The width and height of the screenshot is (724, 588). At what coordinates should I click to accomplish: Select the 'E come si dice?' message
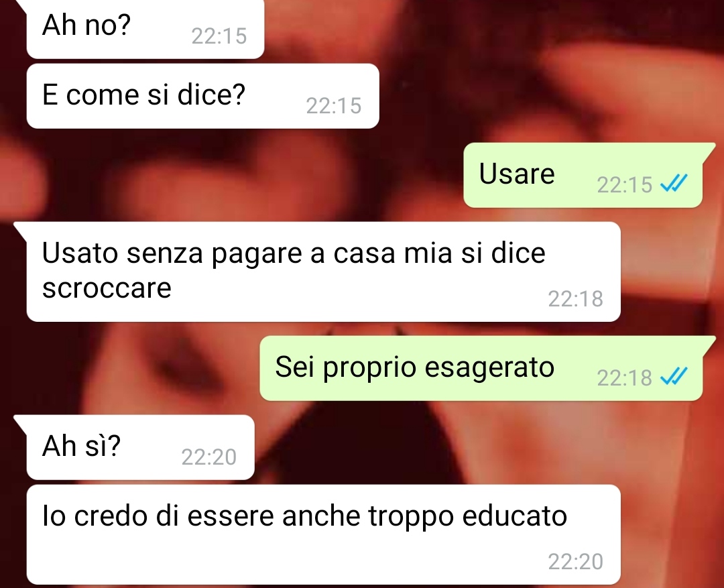click(202, 96)
